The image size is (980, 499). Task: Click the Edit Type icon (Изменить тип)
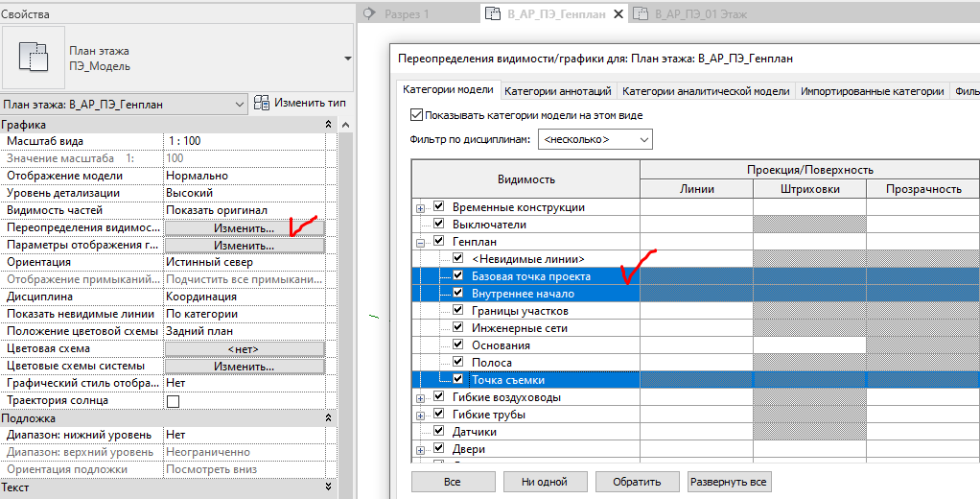(262, 103)
